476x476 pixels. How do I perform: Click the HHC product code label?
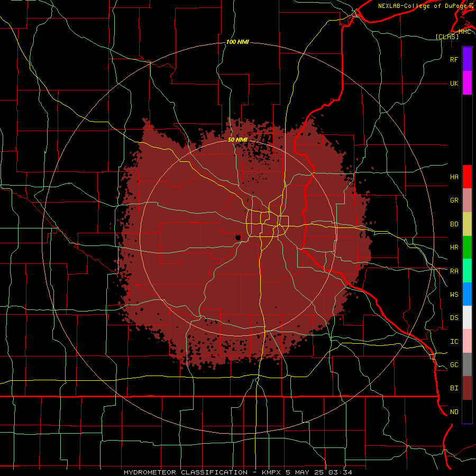tap(464, 31)
